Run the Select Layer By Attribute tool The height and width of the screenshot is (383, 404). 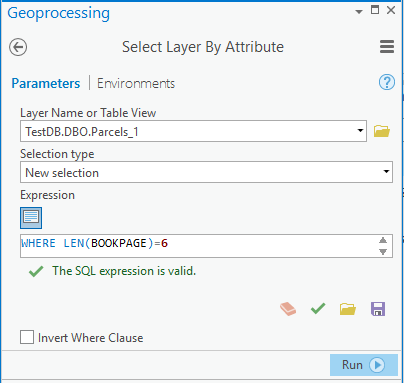[x=364, y=365]
